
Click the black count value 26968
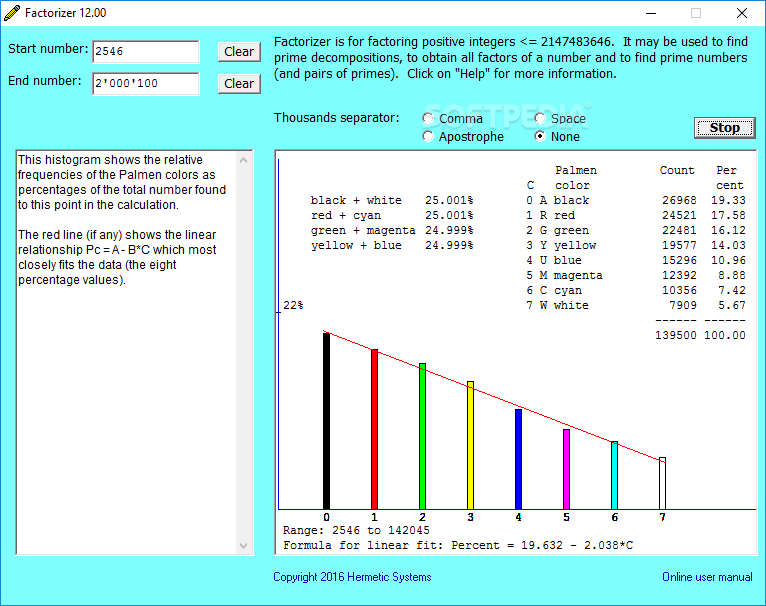tap(679, 200)
